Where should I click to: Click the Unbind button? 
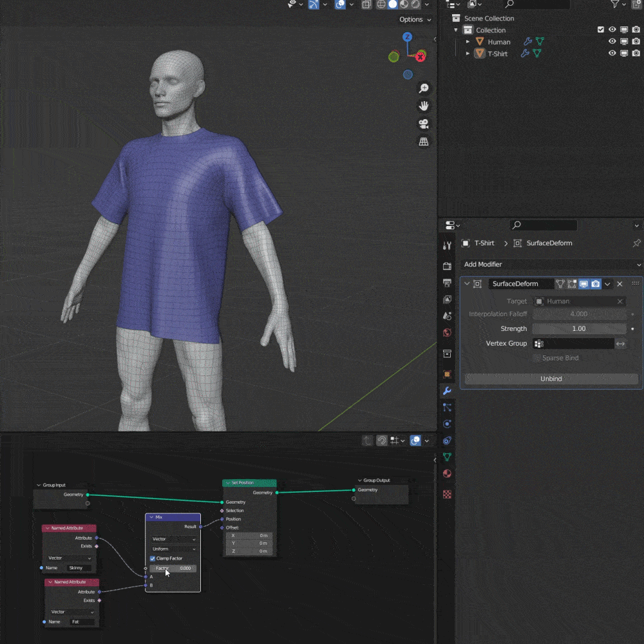click(551, 379)
